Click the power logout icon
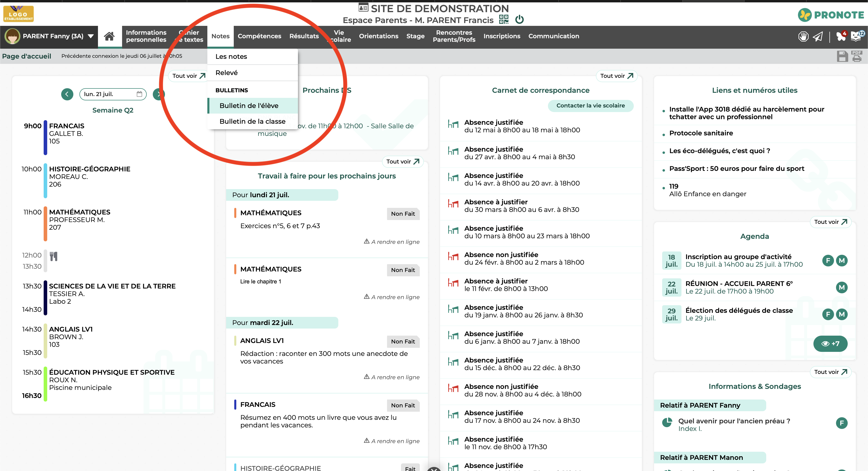The image size is (868, 471). coord(519,20)
